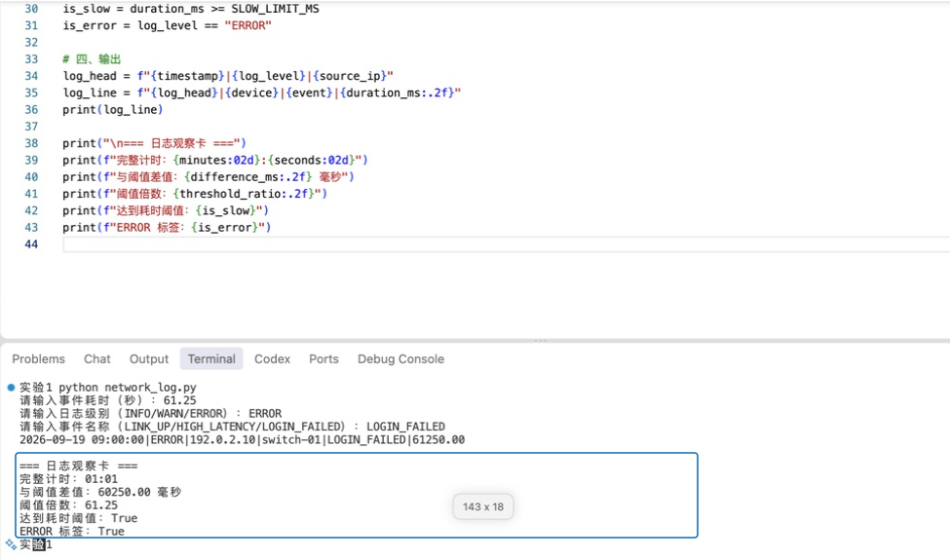The width and height of the screenshot is (950, 560).
Task: Click the is_slow assignment on line 30
Action: (191, 9)
